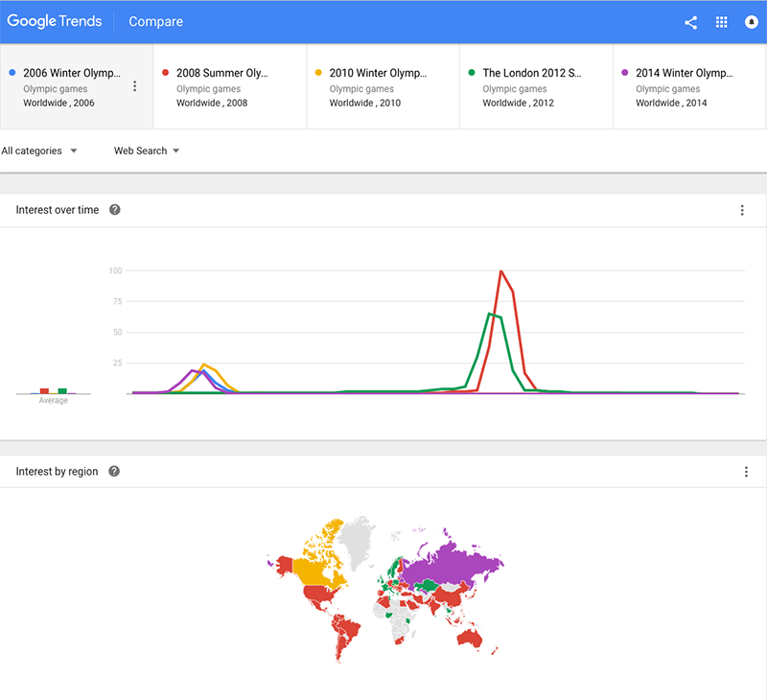
Task: Open the Google apps grid
Action: [722, 22]
